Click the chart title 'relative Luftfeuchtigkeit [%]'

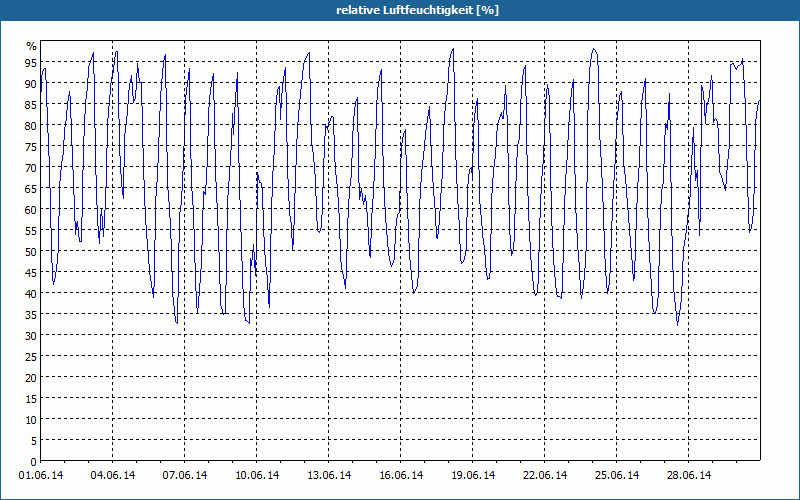pyautogui.click(x=417, y=10)
